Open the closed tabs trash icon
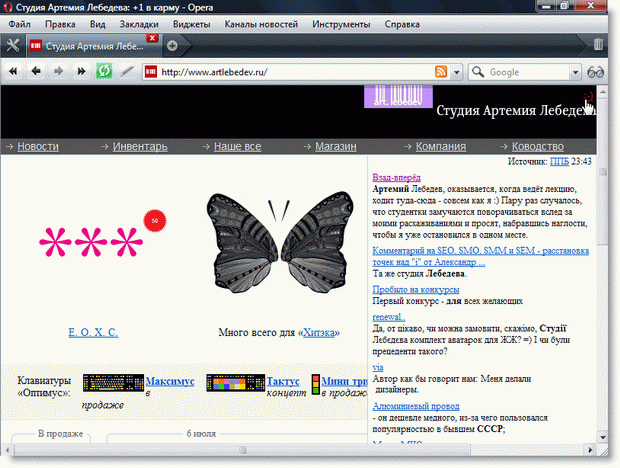620x468 pixels. (x=598, y=44)
